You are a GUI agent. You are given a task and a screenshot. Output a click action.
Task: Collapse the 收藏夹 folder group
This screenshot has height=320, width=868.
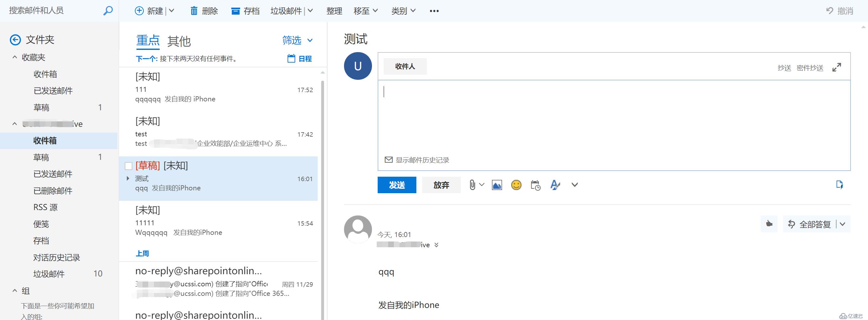coord(15,57)
